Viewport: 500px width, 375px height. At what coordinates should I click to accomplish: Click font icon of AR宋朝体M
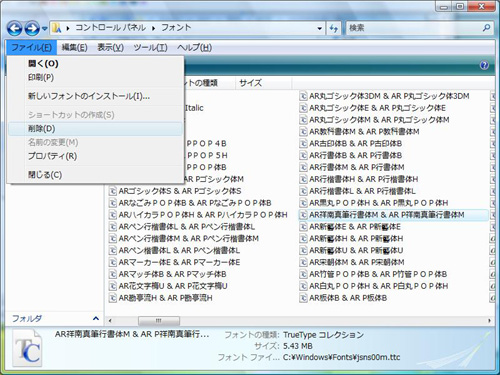click(x=303, y=262)
